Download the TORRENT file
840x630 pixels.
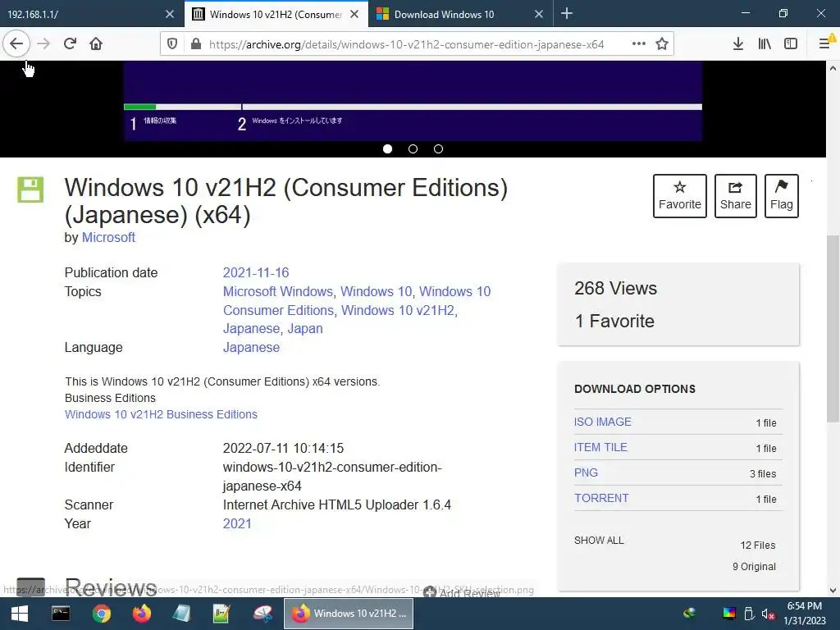(601, 498)
